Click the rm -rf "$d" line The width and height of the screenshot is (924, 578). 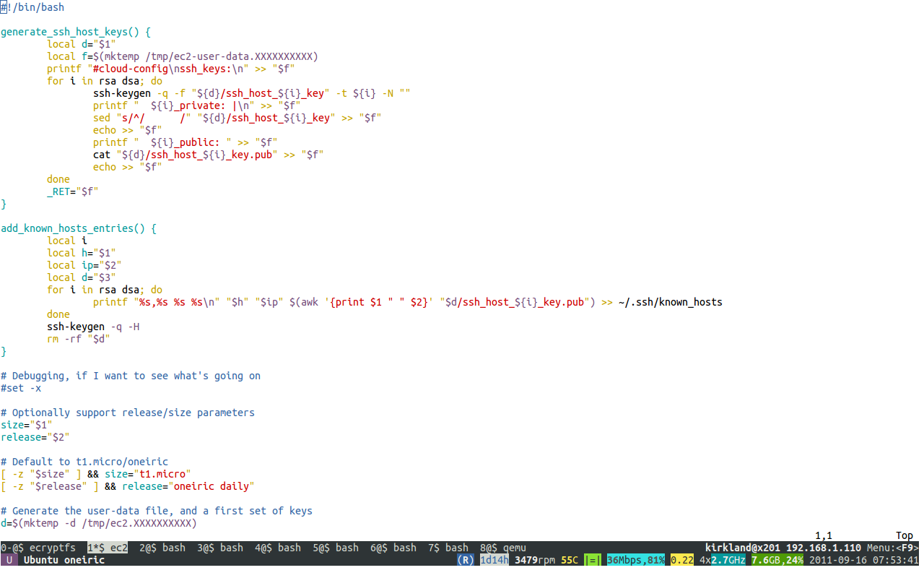click(79, 339)
